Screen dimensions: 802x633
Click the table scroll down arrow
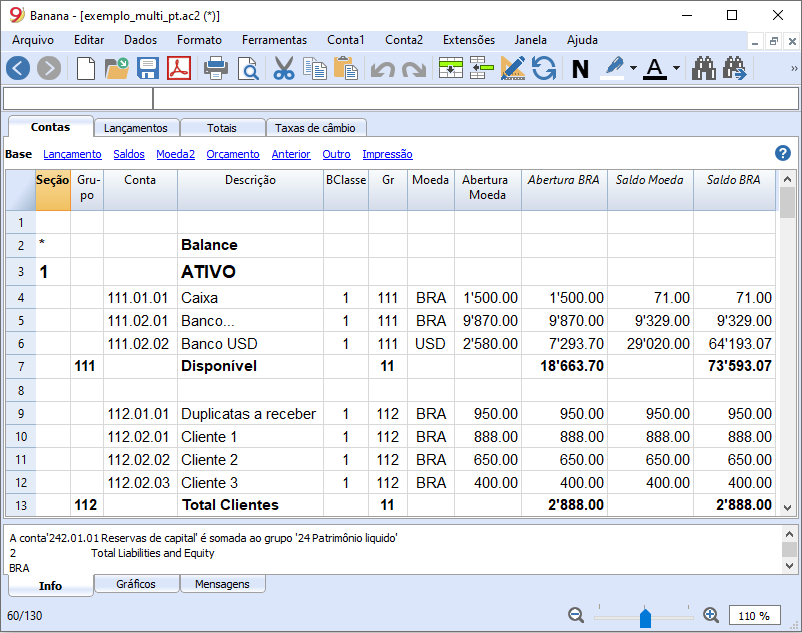pyautogui.click(x=788, y=508)
